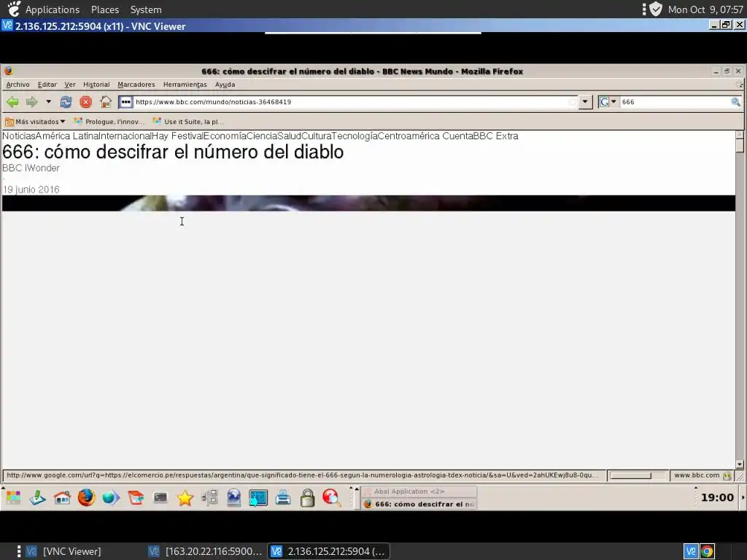Click the Chrome icon in the bottom tray
This screenshot has width=747, height=560.
tap(707, 551)
